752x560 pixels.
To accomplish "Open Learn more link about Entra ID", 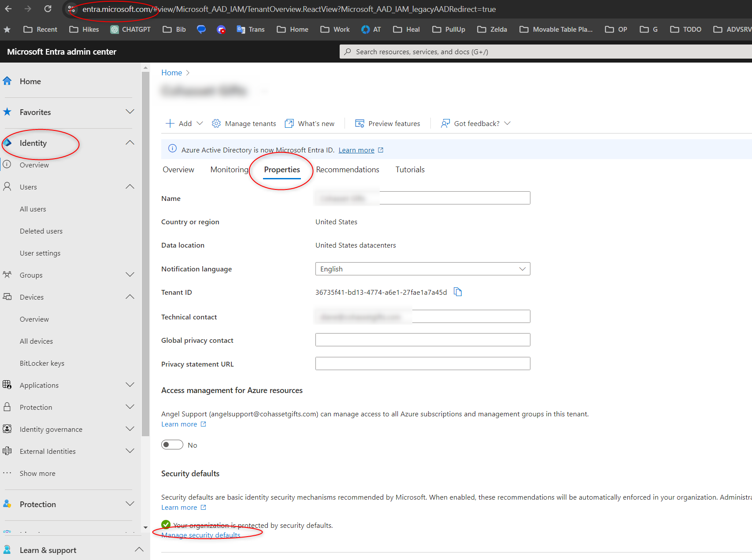I will 356,150.
